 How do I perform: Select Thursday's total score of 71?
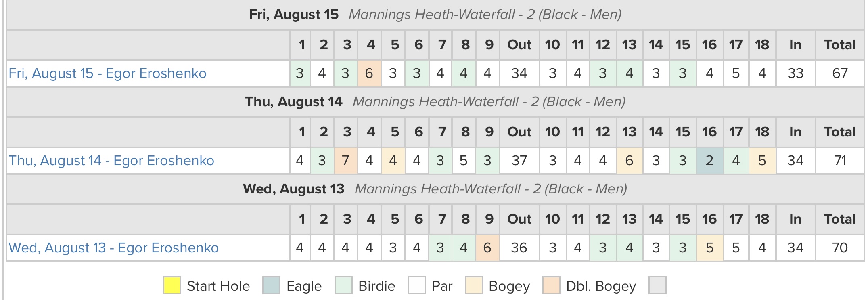coord(840,161)
